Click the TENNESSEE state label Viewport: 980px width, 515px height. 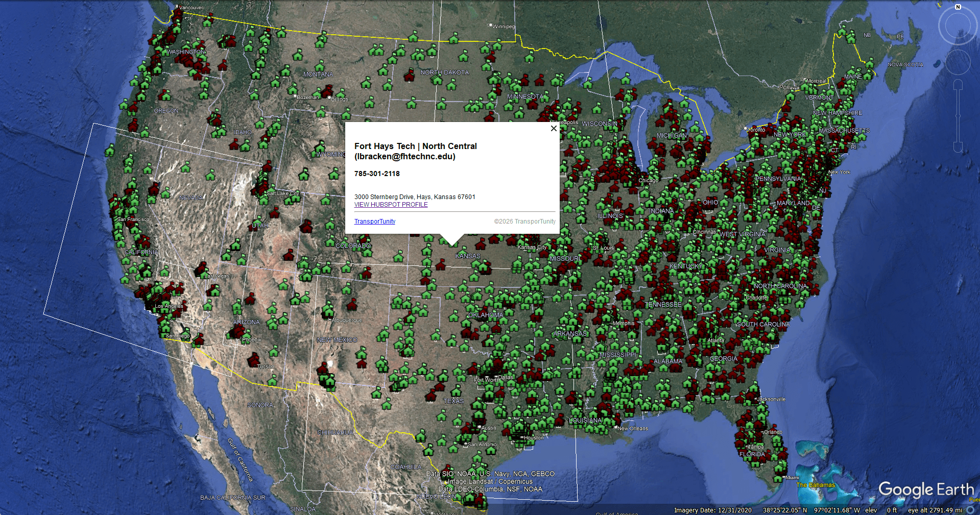click(663, 305)
